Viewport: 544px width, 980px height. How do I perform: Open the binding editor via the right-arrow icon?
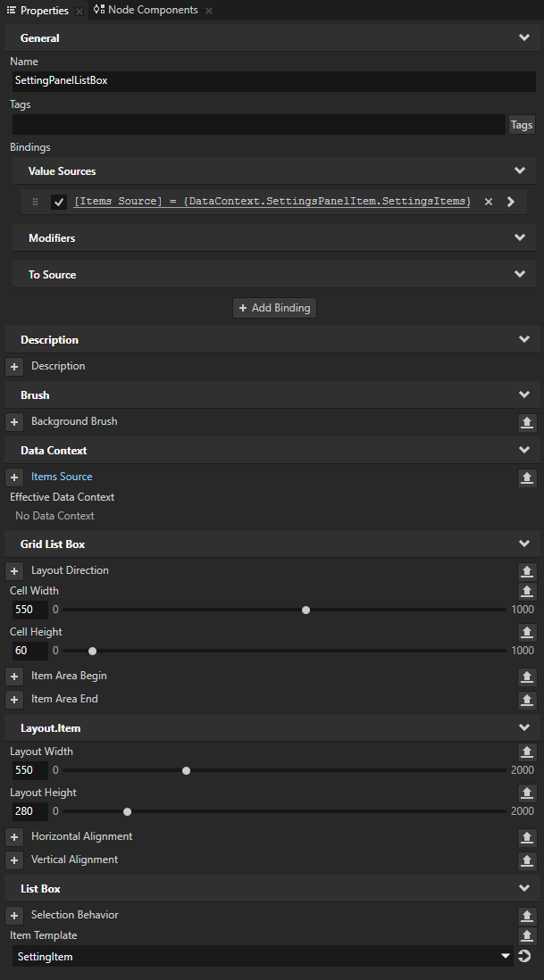(x=510, y=201)
